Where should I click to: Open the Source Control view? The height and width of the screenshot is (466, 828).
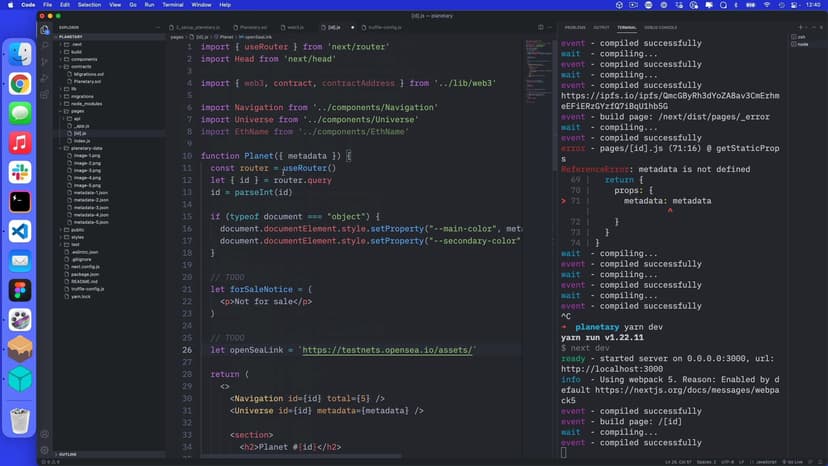[45, 61]
